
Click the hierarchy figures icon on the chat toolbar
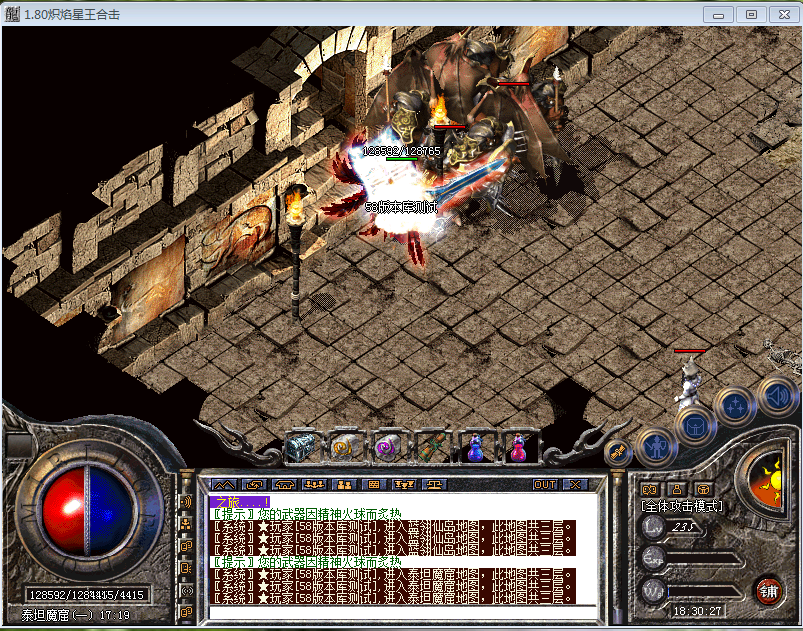coord(405,485)
